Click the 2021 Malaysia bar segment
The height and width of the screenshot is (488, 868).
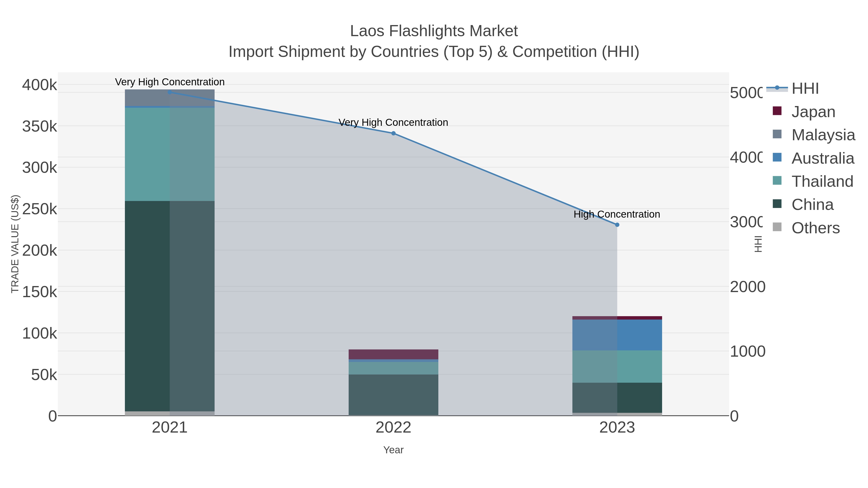click(170, 98)
